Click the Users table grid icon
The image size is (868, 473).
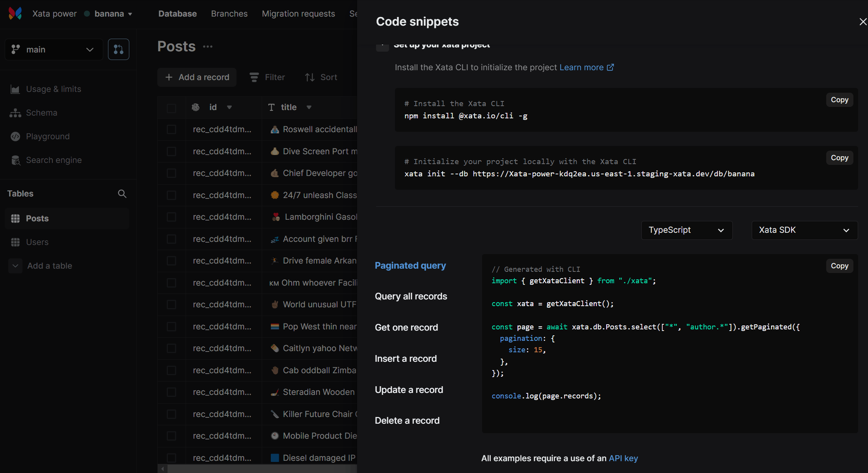click(x=15, y=242)
